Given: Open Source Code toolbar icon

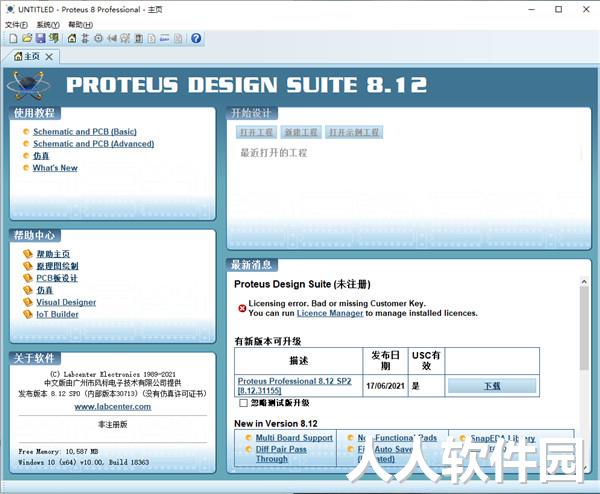Looking at the screenshot, I should [165, 38].
